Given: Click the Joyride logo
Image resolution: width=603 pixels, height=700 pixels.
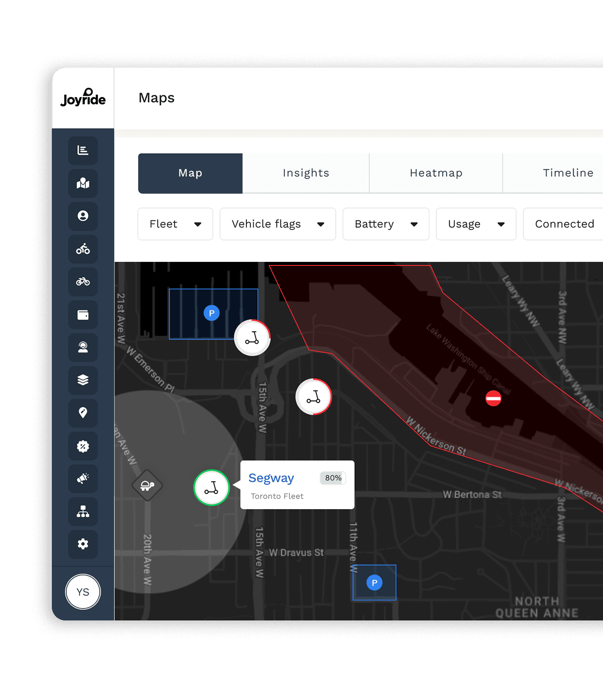Looking at the screenshot, I should click(83, 98).
